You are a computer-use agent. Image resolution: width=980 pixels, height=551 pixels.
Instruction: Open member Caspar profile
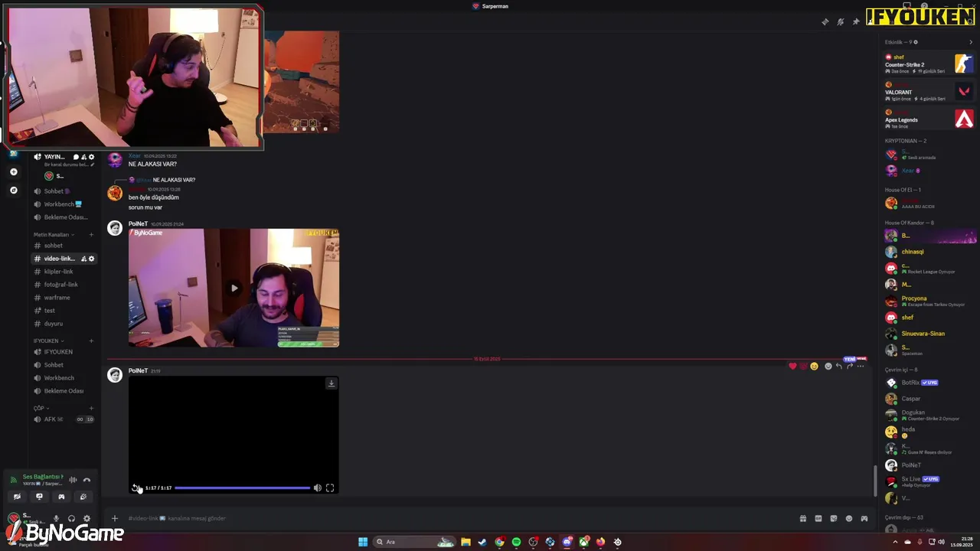(929, 399)
